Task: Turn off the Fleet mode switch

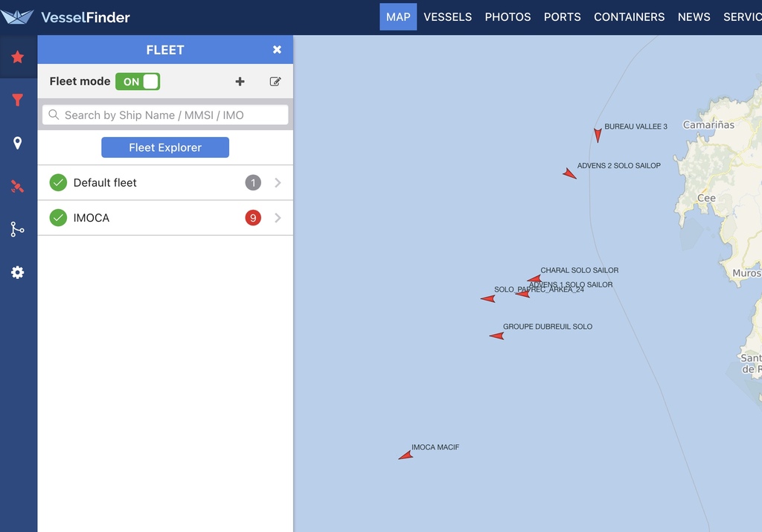Action: [138, 82]
